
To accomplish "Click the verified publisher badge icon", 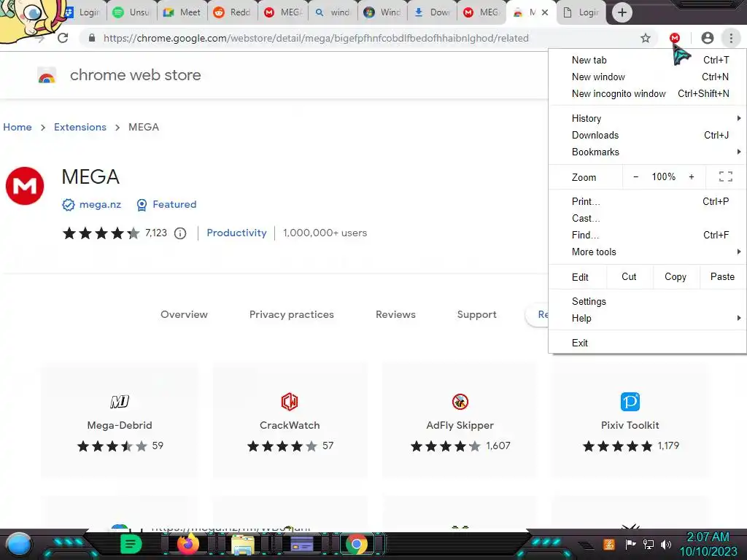I will coord(68,205).
